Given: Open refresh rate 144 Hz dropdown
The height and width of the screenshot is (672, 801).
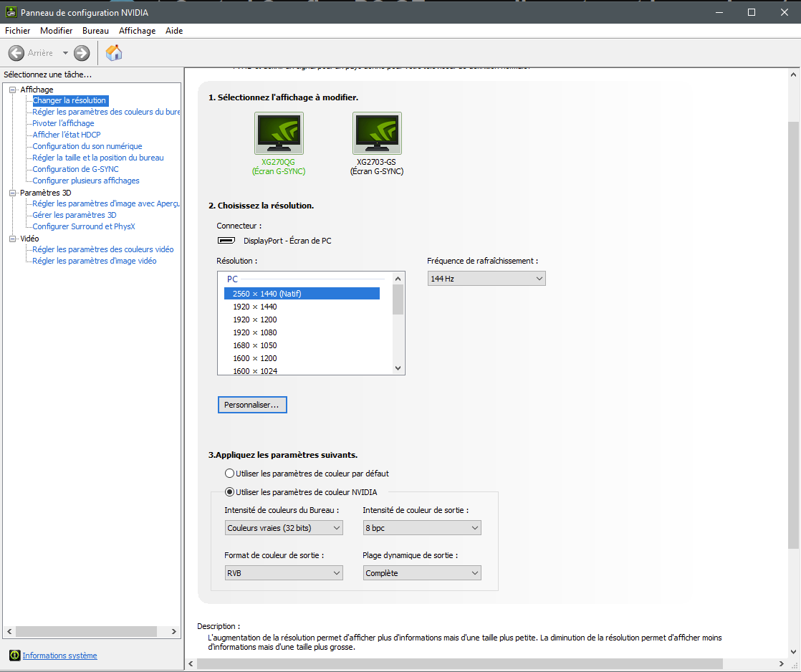Looking at the screenshot, I should click(486, 278).
